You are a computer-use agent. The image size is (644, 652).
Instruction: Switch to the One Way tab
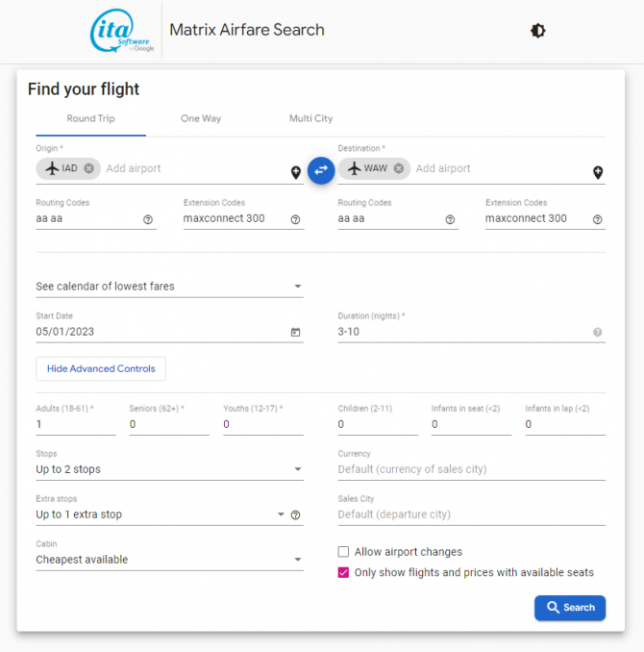(201, 118)
